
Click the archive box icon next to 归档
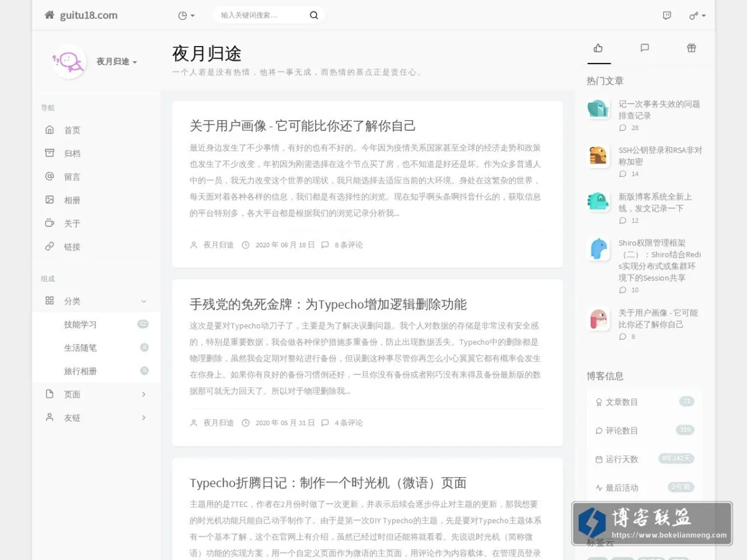point(50,153)
